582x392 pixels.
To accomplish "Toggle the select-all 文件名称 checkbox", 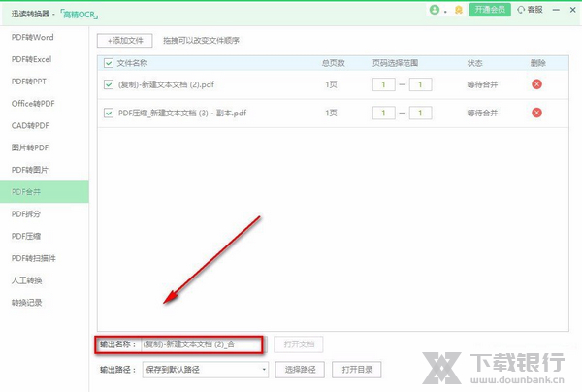I will click(109, 63).
